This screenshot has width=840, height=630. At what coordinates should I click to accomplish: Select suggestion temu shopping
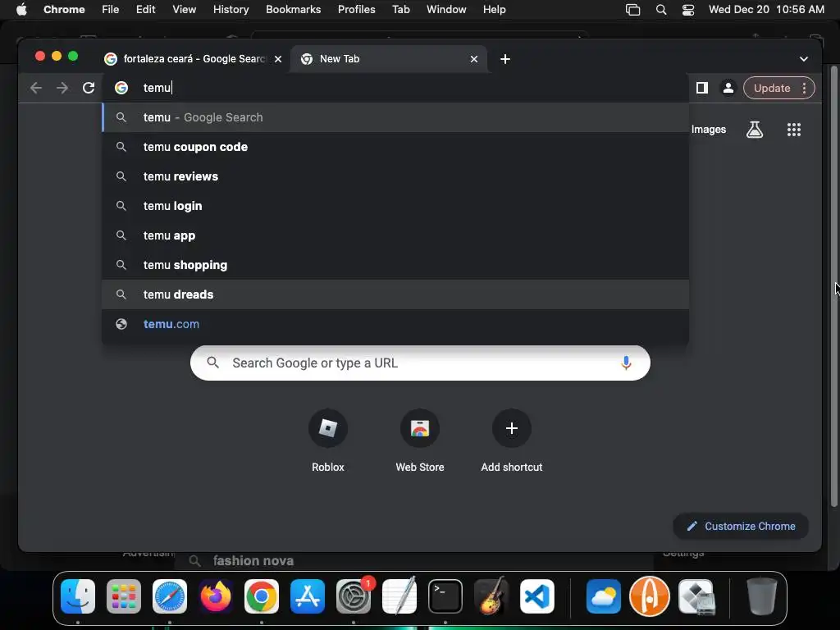click(x=395, y=265)
